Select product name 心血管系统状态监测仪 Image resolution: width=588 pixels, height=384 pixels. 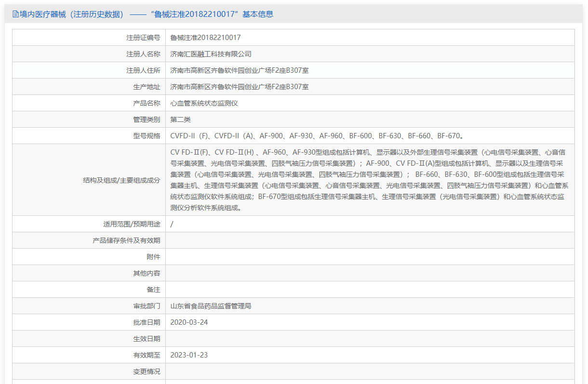coord(204,103)
